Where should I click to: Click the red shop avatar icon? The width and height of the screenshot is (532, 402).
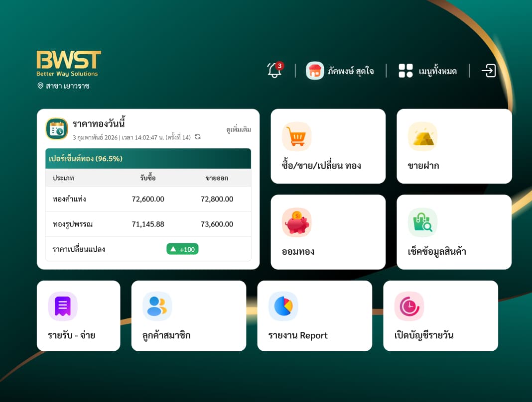pos(315,71)
